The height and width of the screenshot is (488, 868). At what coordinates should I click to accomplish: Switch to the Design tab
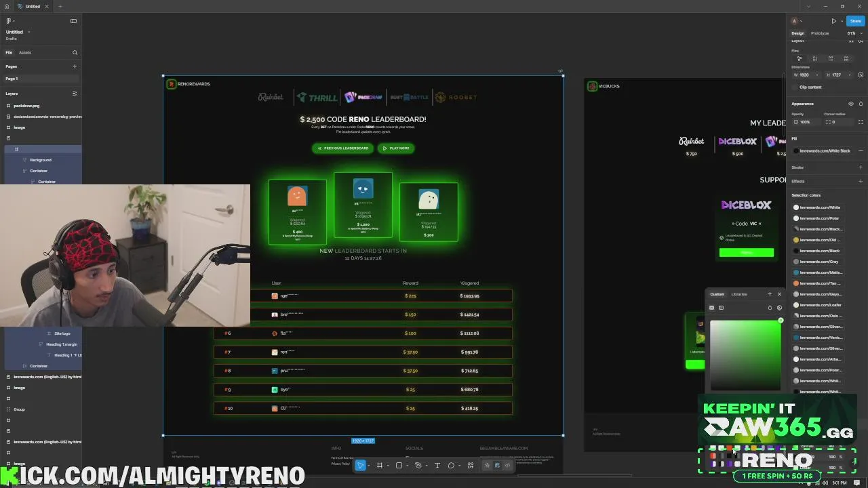tap(797, 33)
